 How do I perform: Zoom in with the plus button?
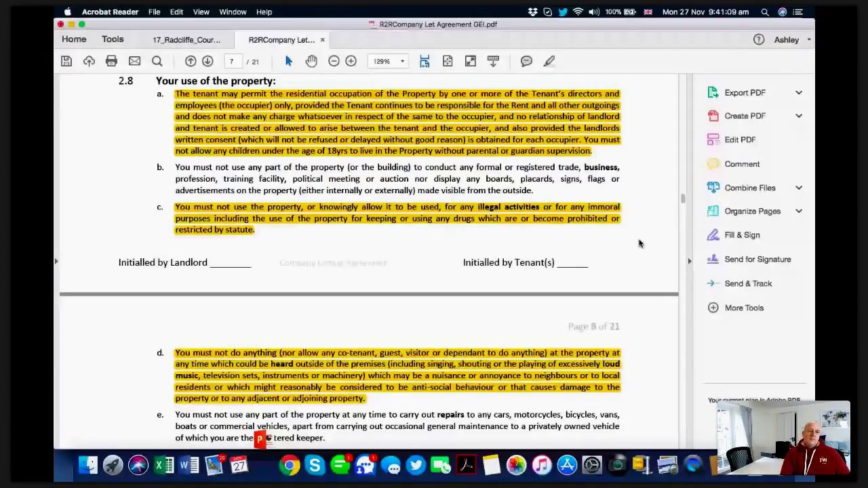(351, 62)
